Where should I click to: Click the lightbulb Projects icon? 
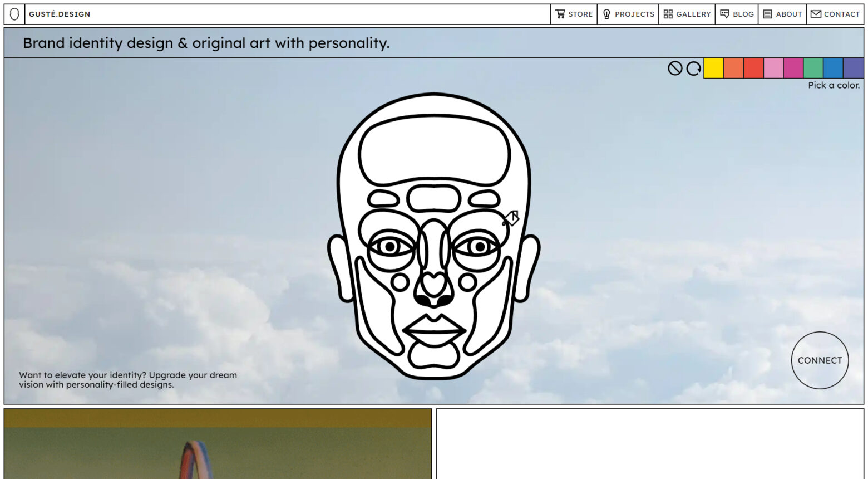(x=606, y=14)
